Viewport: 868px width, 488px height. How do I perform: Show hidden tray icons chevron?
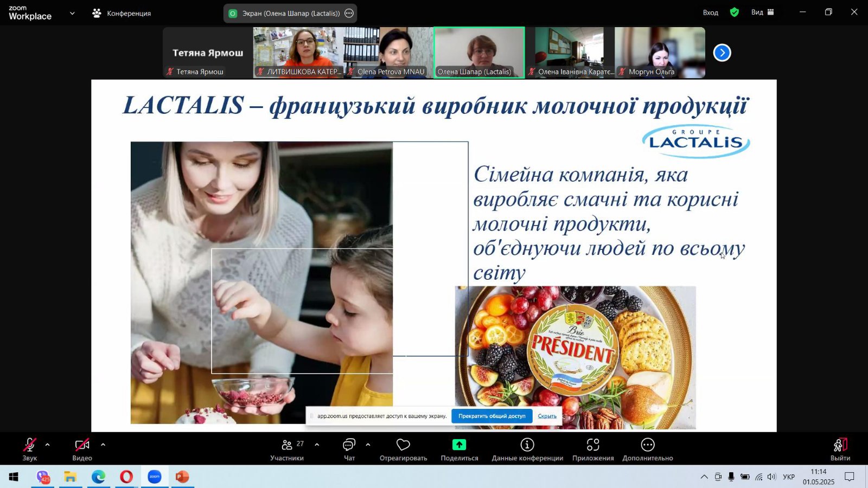[x=704, y=477]
